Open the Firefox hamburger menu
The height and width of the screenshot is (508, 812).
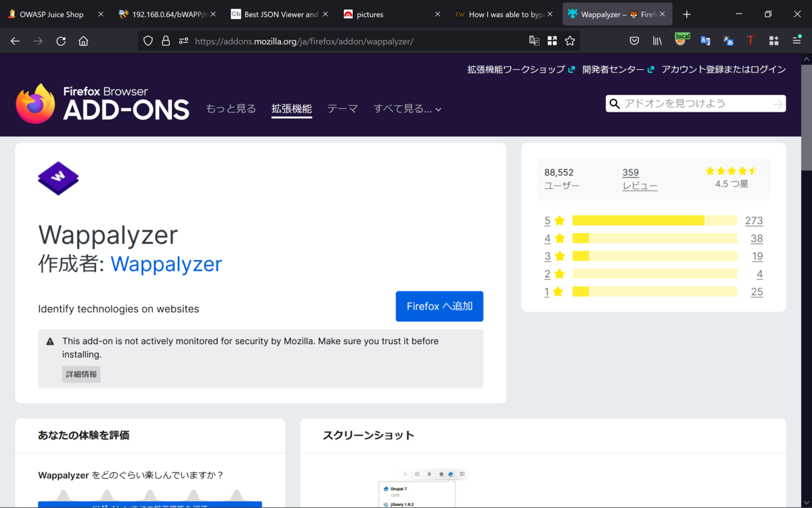796,41
